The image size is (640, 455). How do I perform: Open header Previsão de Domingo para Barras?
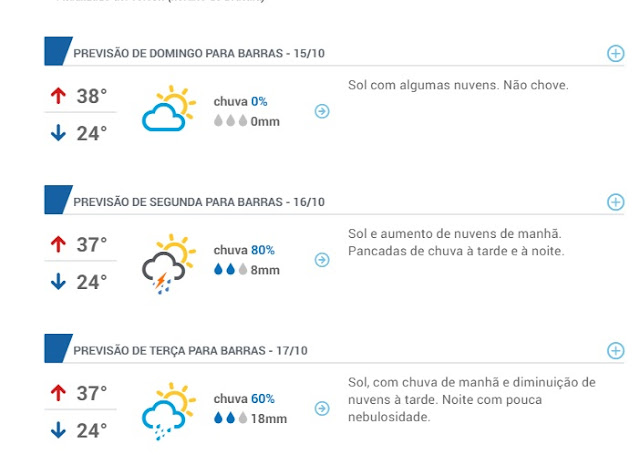pos(199,53)
